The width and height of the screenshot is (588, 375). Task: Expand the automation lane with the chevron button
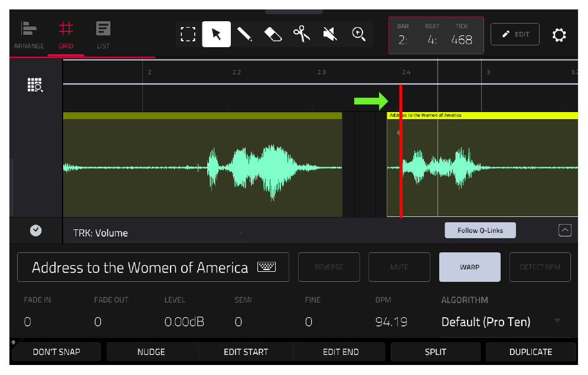(565, 230)
